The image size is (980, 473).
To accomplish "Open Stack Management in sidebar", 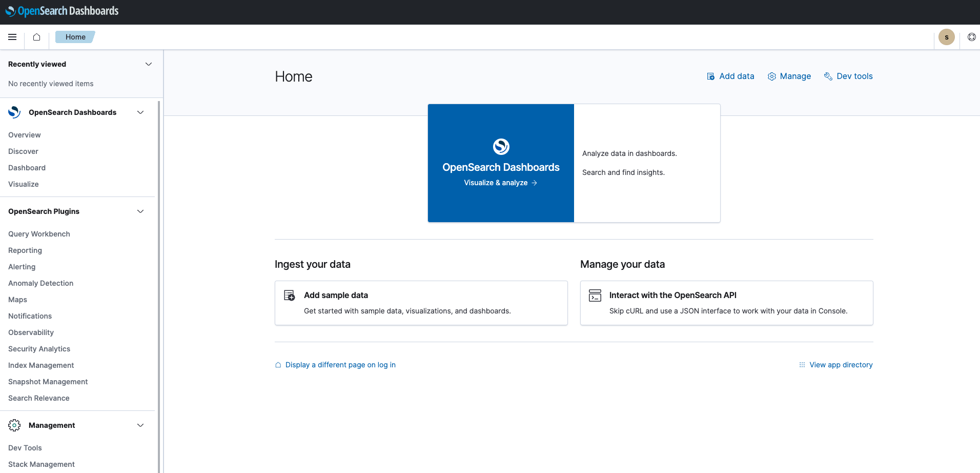I will click(x=42, y=464).
